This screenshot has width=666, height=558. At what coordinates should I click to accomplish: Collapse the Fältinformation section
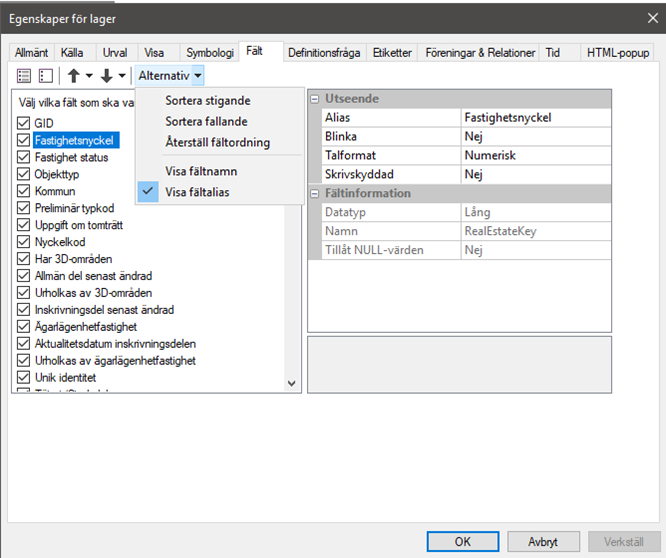point(315,193)
